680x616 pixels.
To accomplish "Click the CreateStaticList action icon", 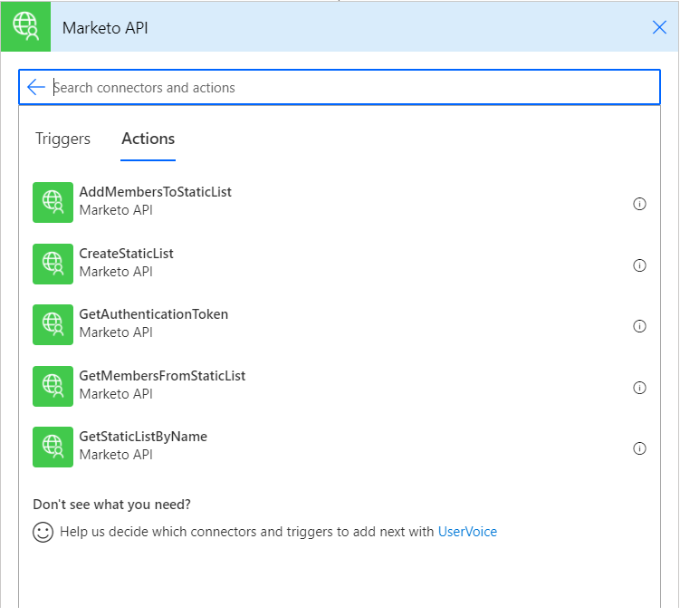I will pyautogui.click(x=53, y=264).
